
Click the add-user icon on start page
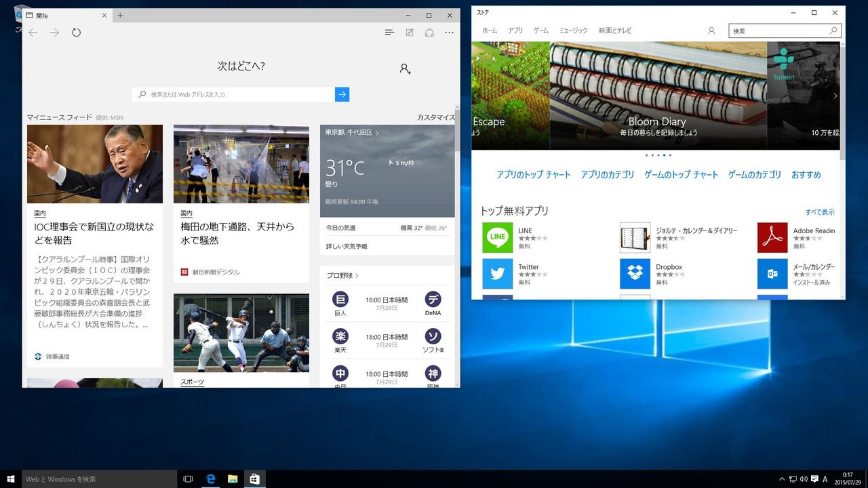[405, 68]
